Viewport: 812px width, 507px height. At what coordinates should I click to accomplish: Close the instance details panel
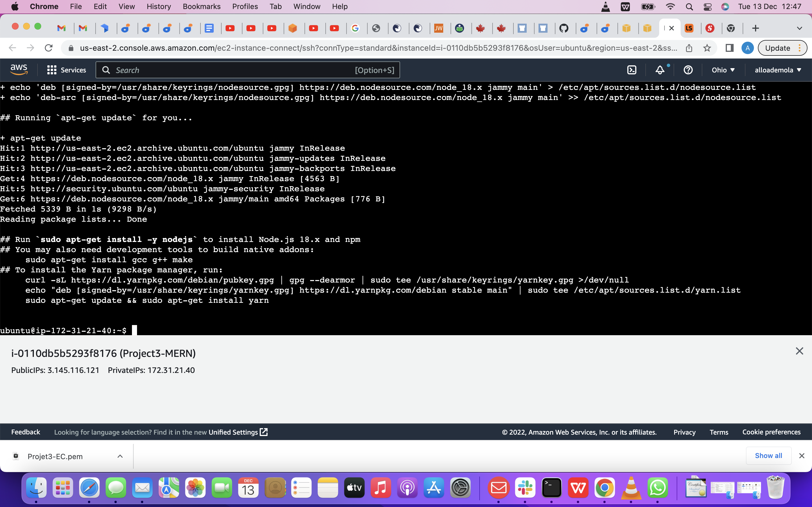pyautogui.click(x=799, y=351)
